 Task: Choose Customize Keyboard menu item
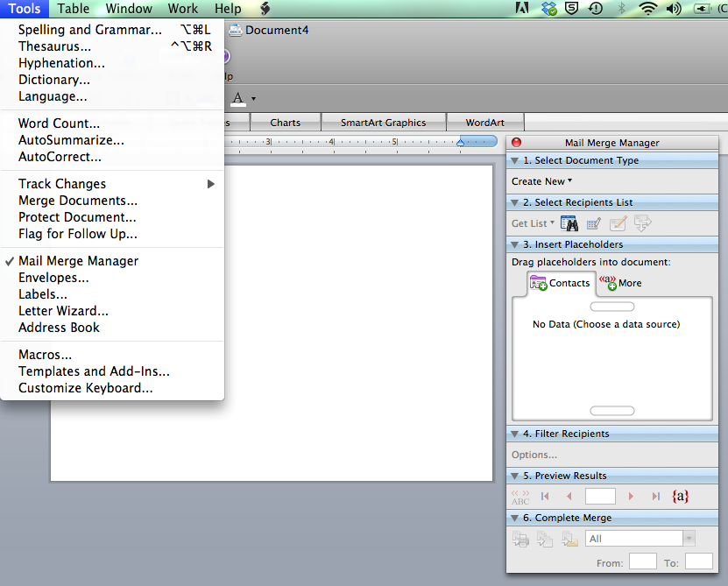[112, 388]
